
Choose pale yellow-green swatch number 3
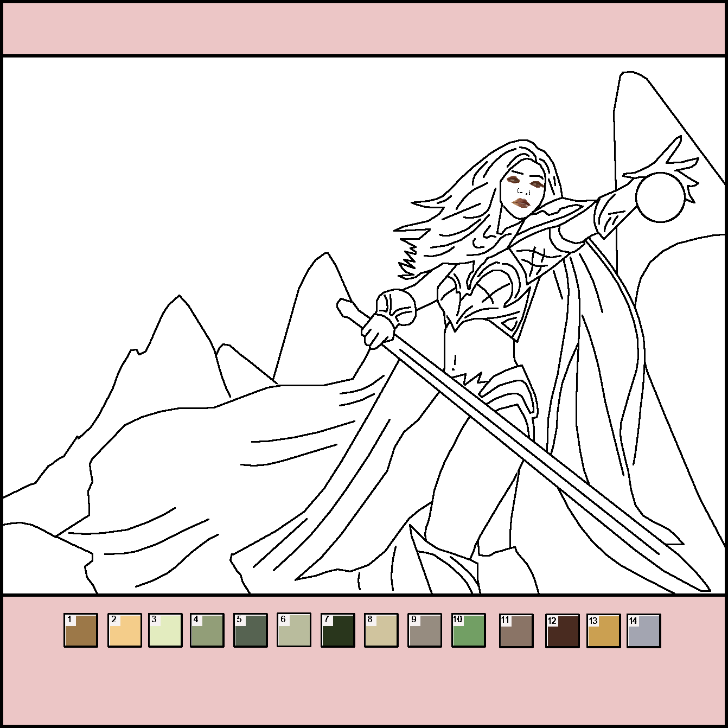[x=165, y=630]
